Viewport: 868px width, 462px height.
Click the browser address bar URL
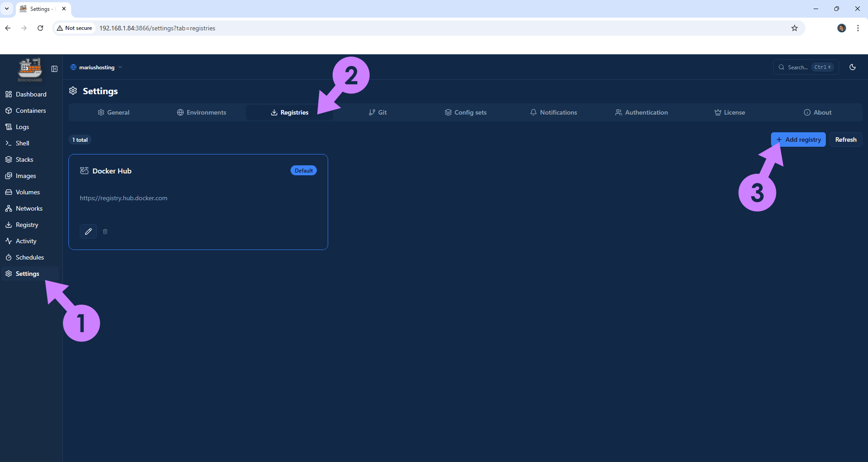157,28
